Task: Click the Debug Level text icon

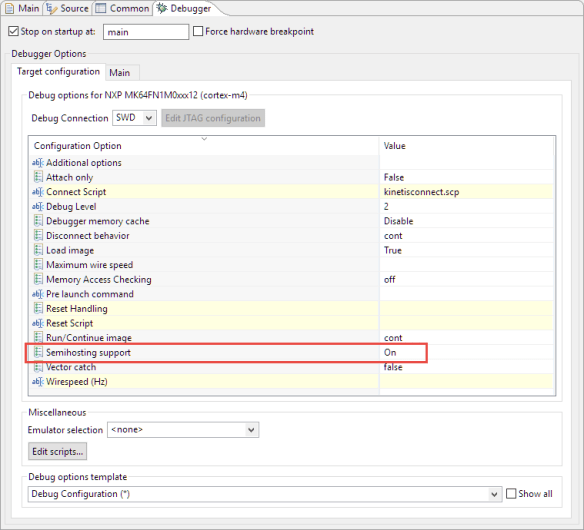Action: [x=38, y=206]
